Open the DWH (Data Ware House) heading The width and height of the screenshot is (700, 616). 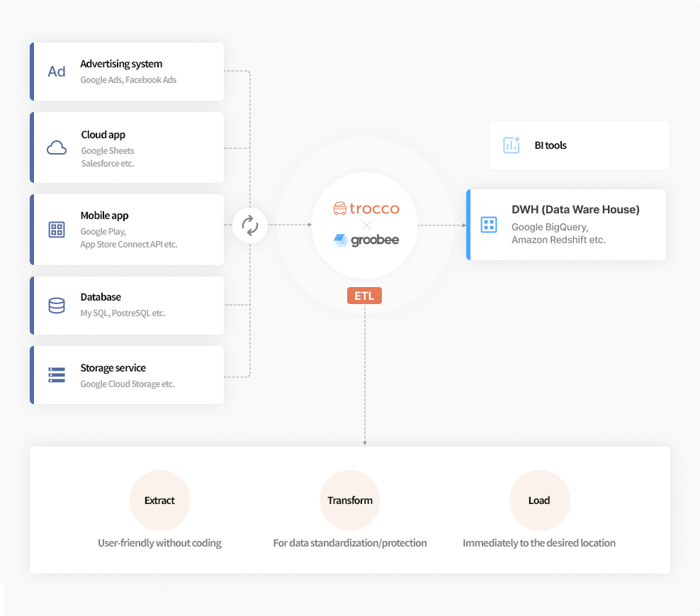tap(575, 210)
